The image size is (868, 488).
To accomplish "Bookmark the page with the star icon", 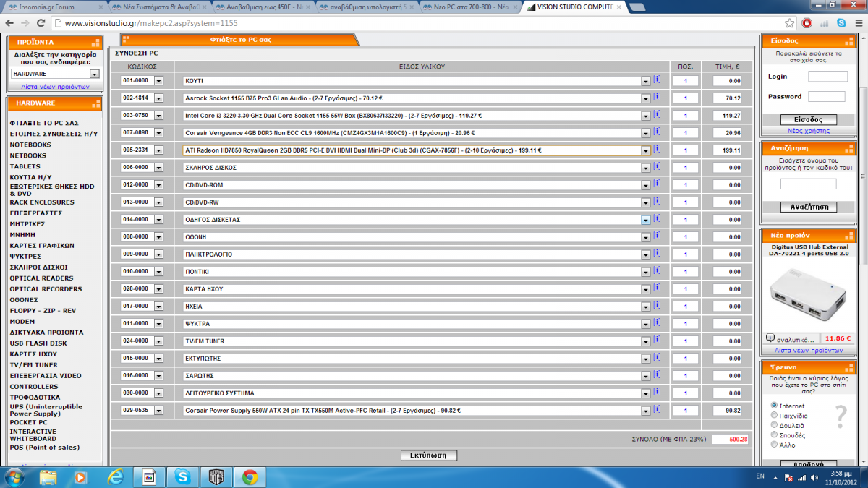I will [x=790, y=23].
